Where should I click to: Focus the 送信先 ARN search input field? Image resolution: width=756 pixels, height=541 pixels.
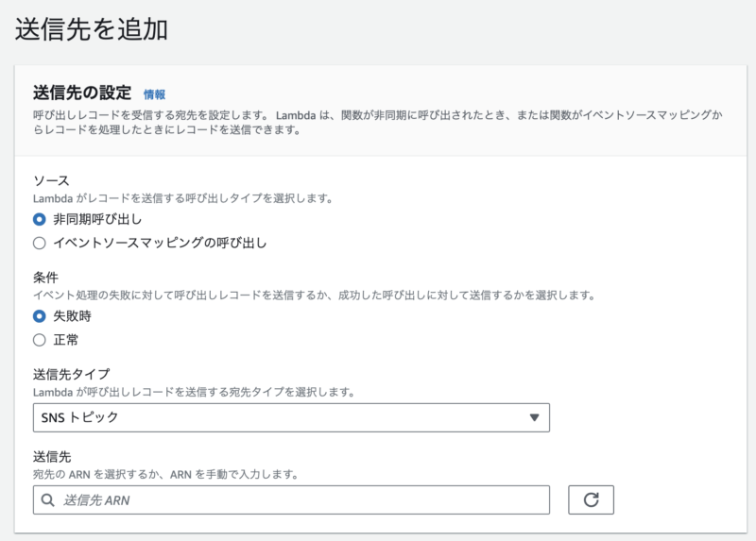tap(302, 499)
